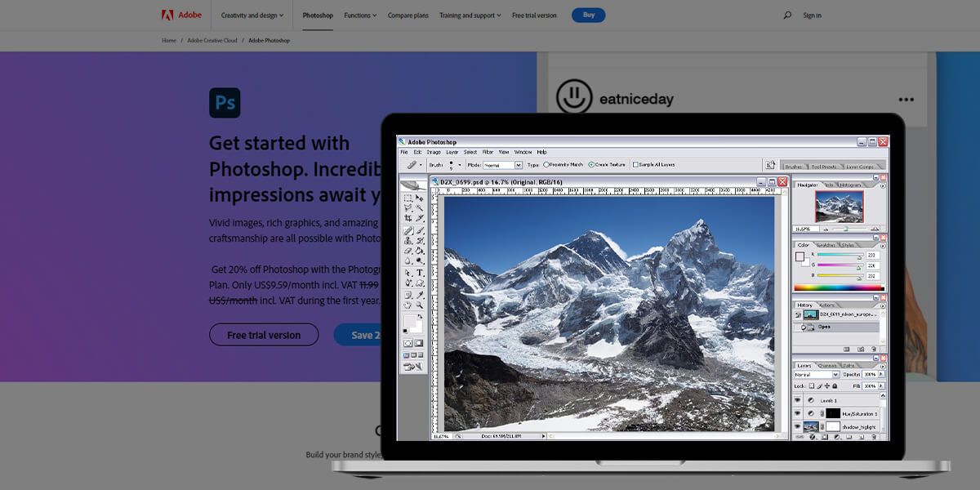
Task: Click the Quick Mask mode icon
Action: click(420, 343)
